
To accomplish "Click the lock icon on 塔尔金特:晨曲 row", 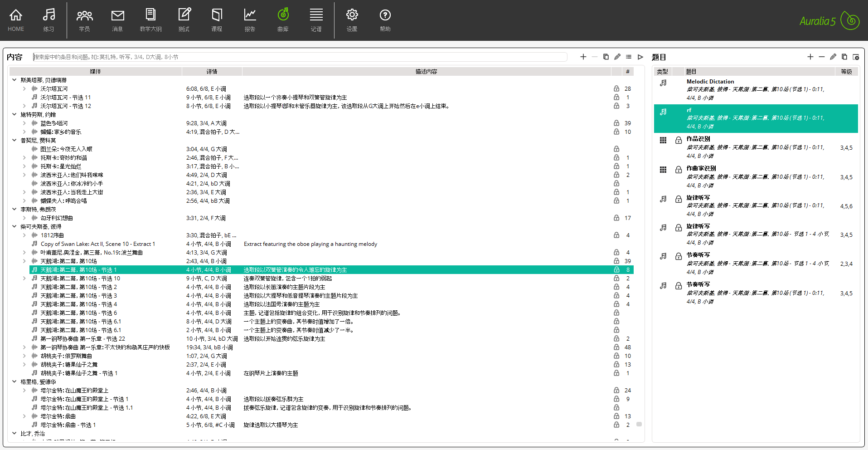I will coord(616,416).
